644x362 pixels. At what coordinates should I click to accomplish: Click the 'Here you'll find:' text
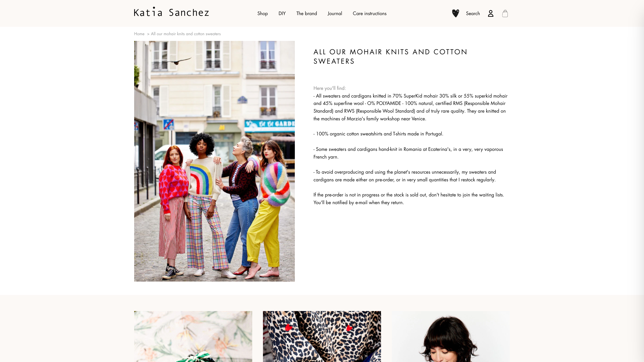tap(330, 88)
